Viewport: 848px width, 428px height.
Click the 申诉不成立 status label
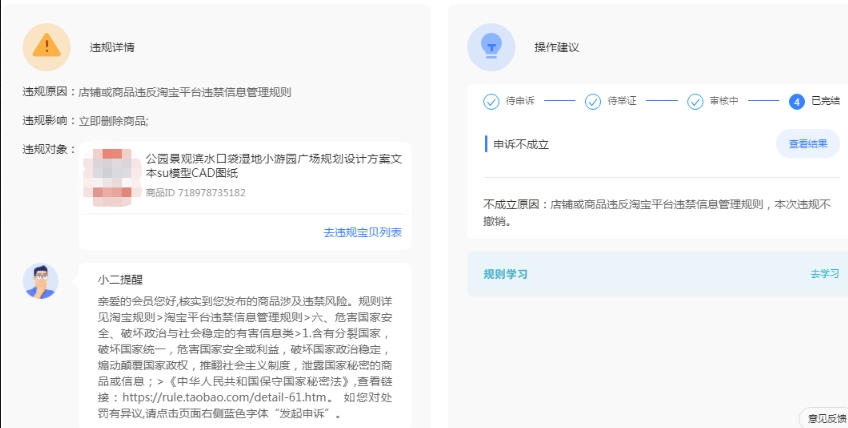point(521,144)
